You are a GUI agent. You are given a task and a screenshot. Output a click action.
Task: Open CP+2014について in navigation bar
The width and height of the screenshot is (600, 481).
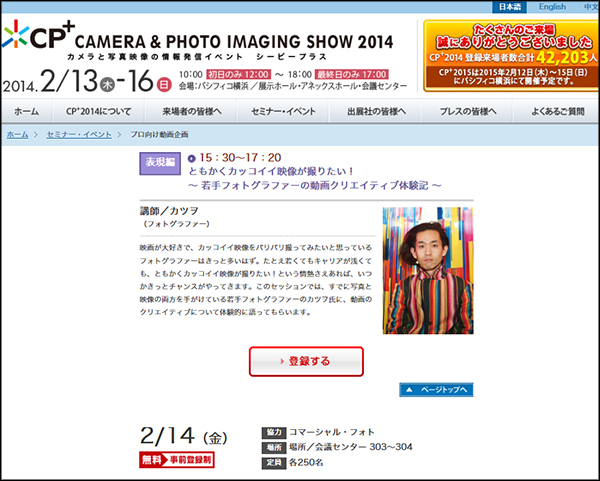pos(98,111)
